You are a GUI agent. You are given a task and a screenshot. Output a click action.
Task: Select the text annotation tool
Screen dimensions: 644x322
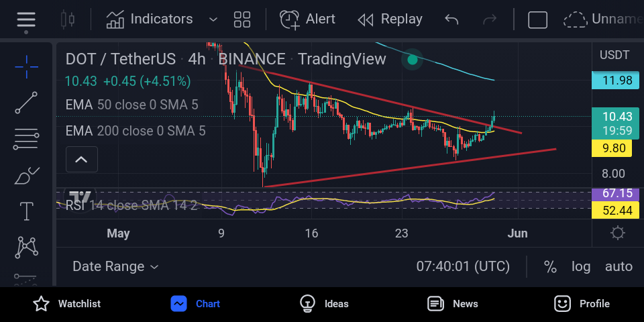pos(26,211)
